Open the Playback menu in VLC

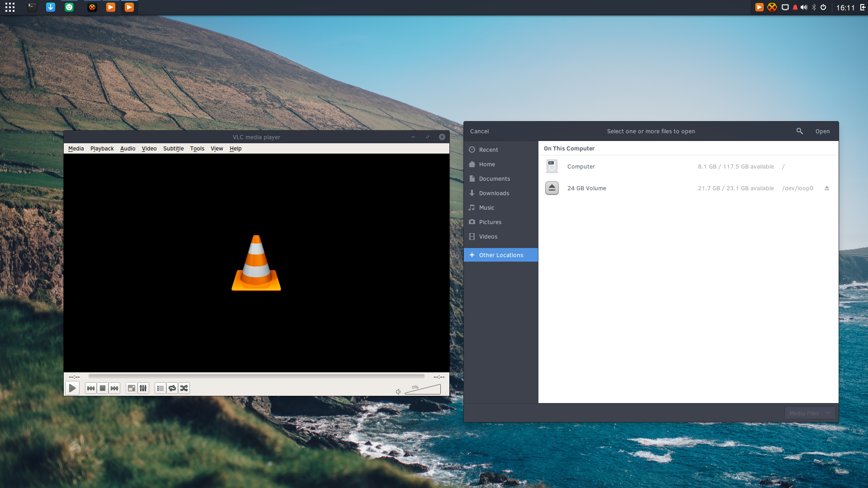pos(102,149)
